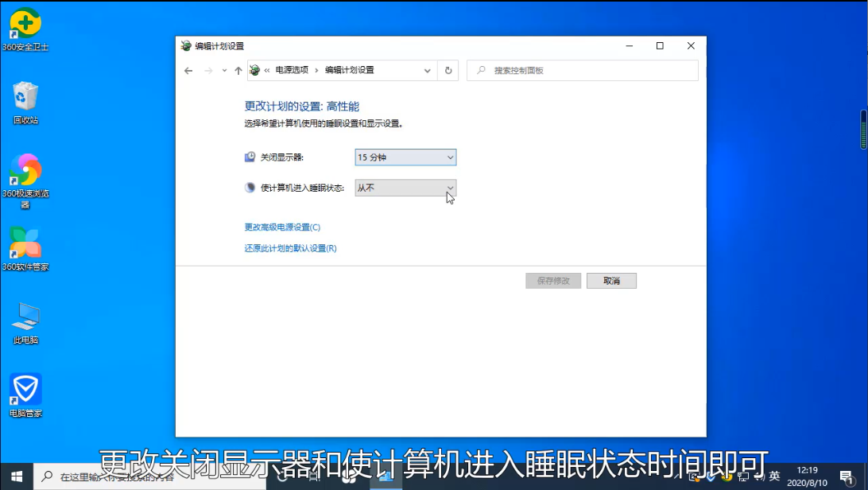Open 此电脑 desktop icon

[x=25, y=317]
